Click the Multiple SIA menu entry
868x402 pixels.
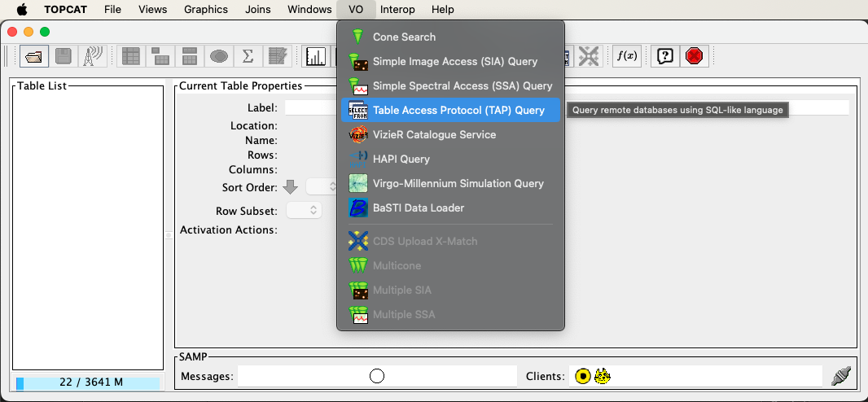[x=450, y=290]
